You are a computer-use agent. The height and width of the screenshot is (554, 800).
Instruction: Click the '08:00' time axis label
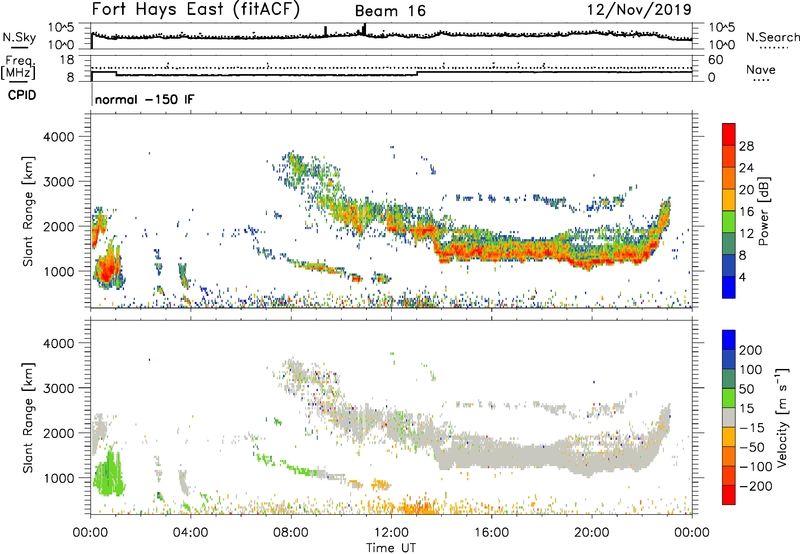tap(291, 533)
